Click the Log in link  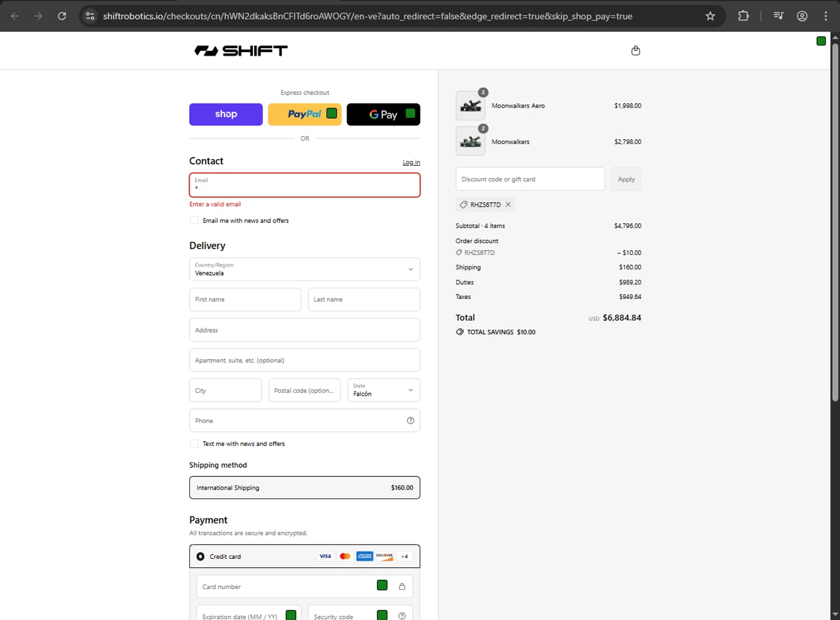(412, 162)
